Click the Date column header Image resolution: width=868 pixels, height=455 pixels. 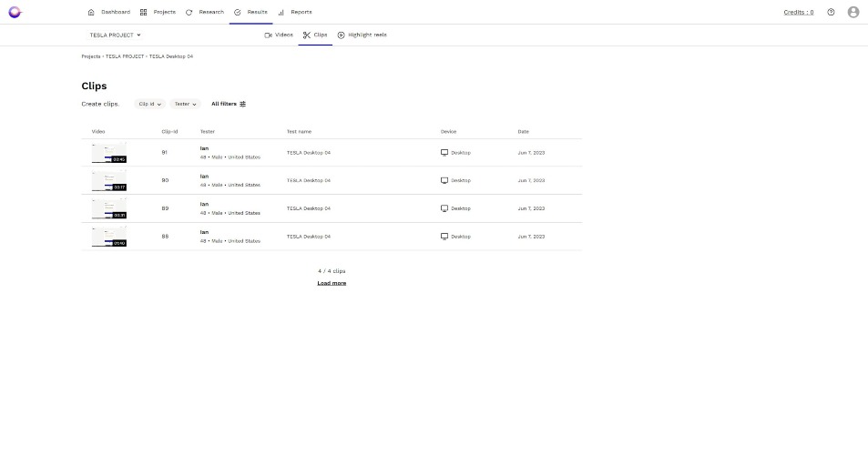[x=523, y=132]
